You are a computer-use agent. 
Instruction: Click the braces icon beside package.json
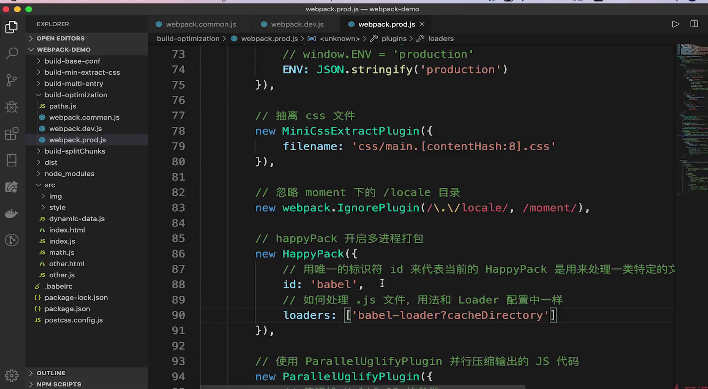click(37, 309)
